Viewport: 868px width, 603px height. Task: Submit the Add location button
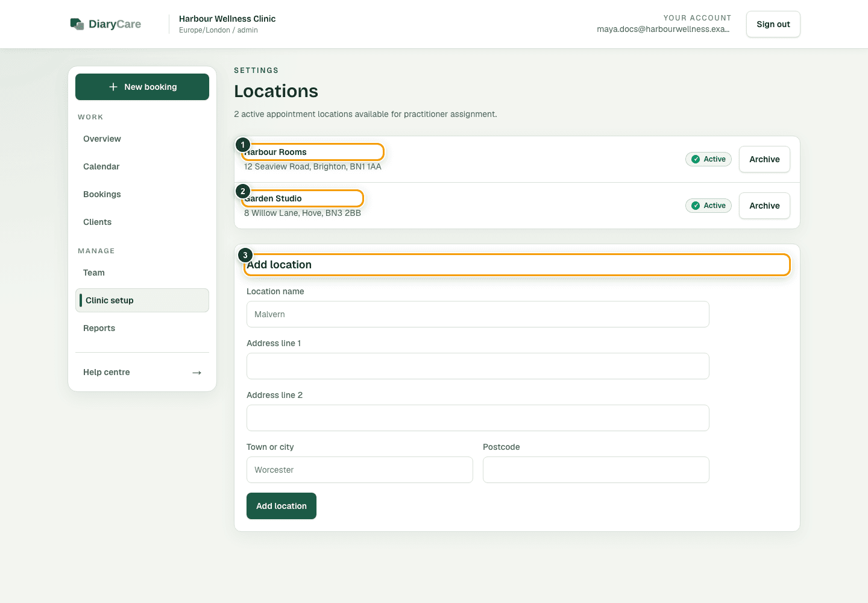281,506
